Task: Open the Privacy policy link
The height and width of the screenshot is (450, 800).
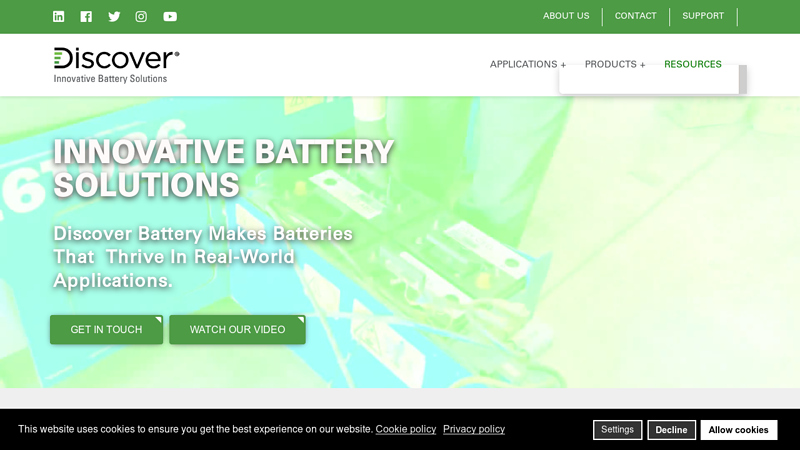Action: click(474, 429)
